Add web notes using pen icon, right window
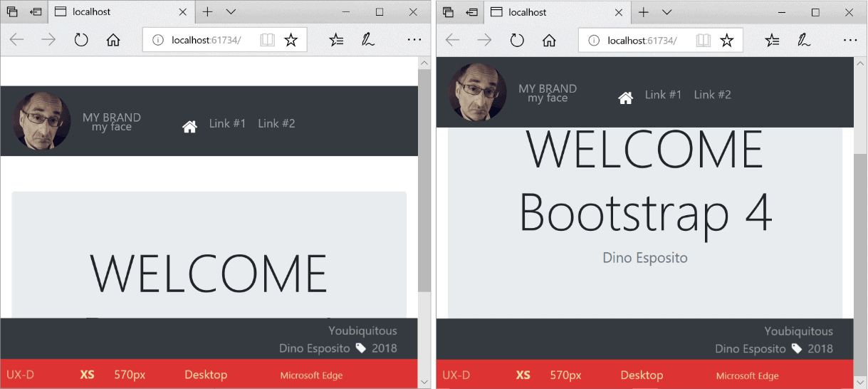This screenshot has height=389, width=868. [x=804, y=40]
